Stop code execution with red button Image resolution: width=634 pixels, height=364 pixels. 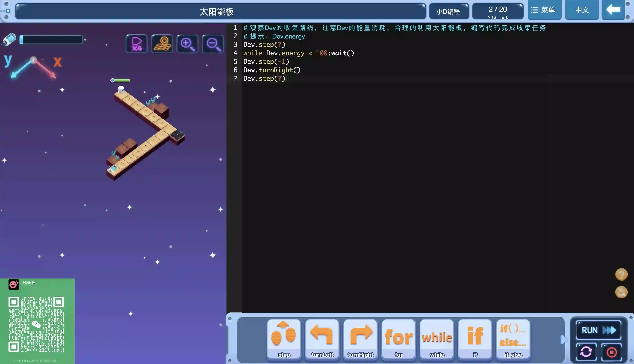pos(612,352)
